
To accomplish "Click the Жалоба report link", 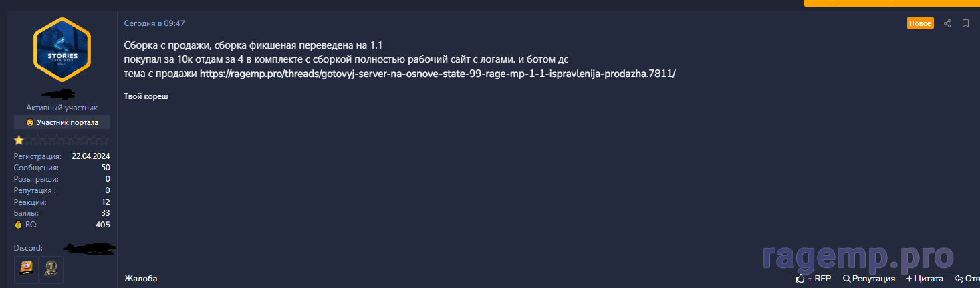I will coord(140,279).
